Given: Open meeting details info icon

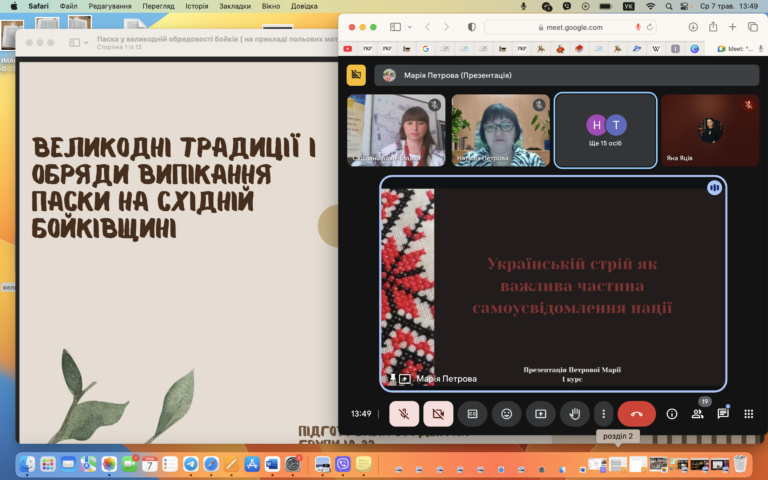Looking at the screenshot, I should [672, 414].
